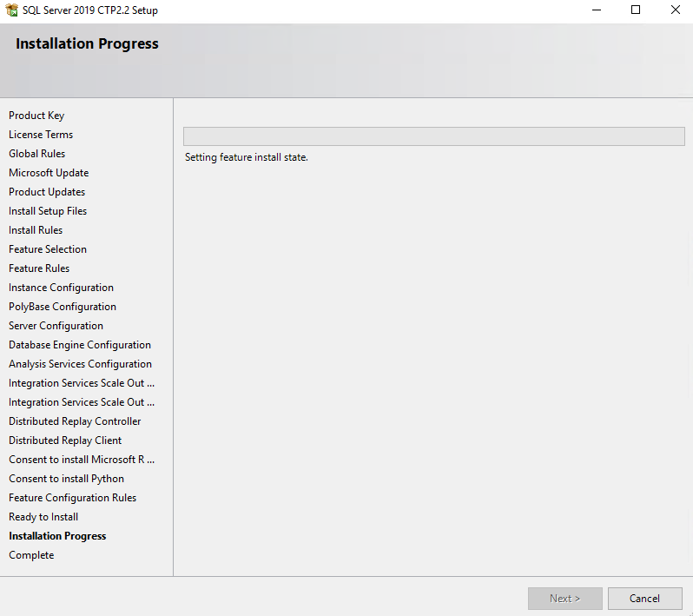Select the Analysis Services Configuration step
Viewport: 693px width, 616px height.
click(x=81, y=364)
